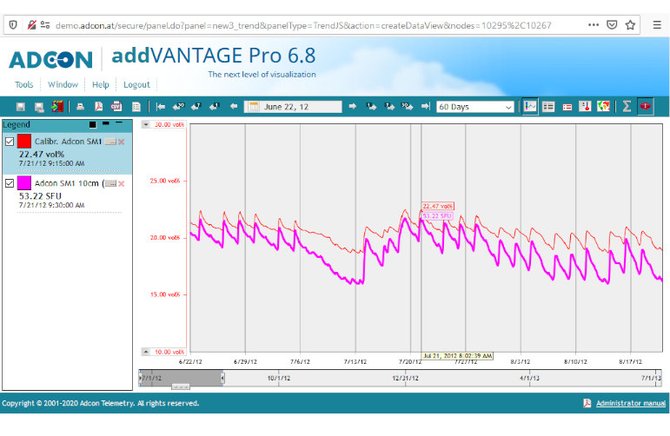Uncheck the Calibr. Adcon SM1 series checkbox
670x436 pixels.
(10, 143)
